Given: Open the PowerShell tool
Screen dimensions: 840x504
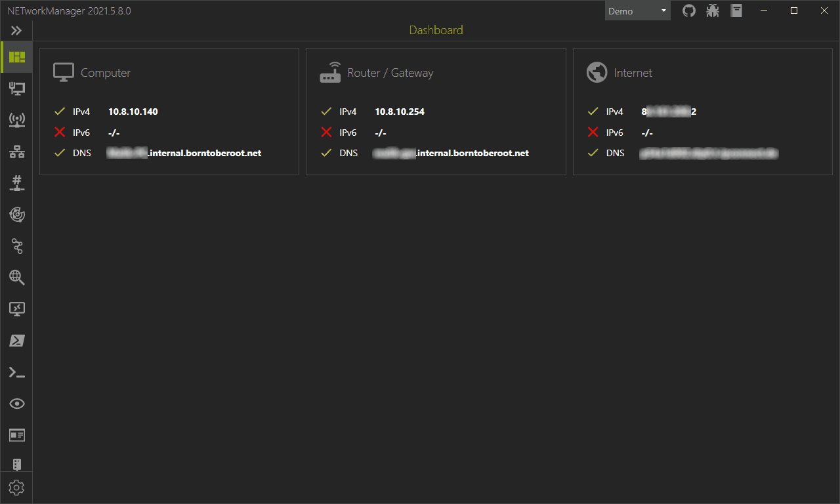Looking at the screenshot, I should pos(16,340).
